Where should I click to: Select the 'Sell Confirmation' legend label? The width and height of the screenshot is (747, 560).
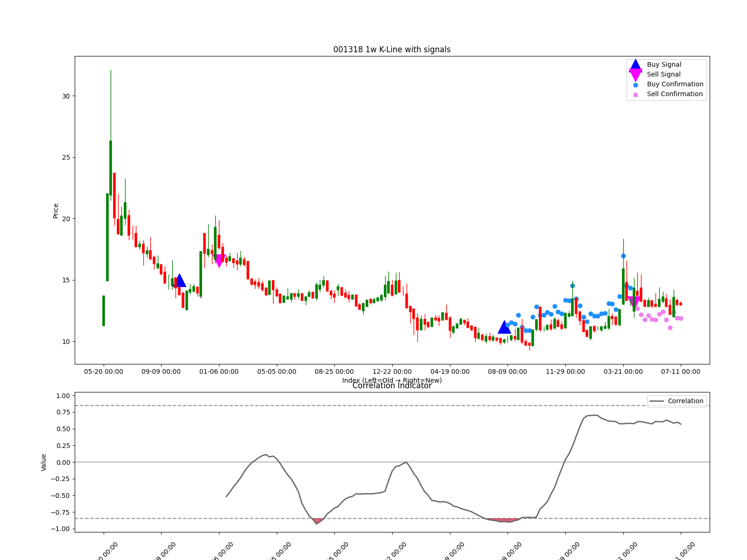[x=675, y=94]
